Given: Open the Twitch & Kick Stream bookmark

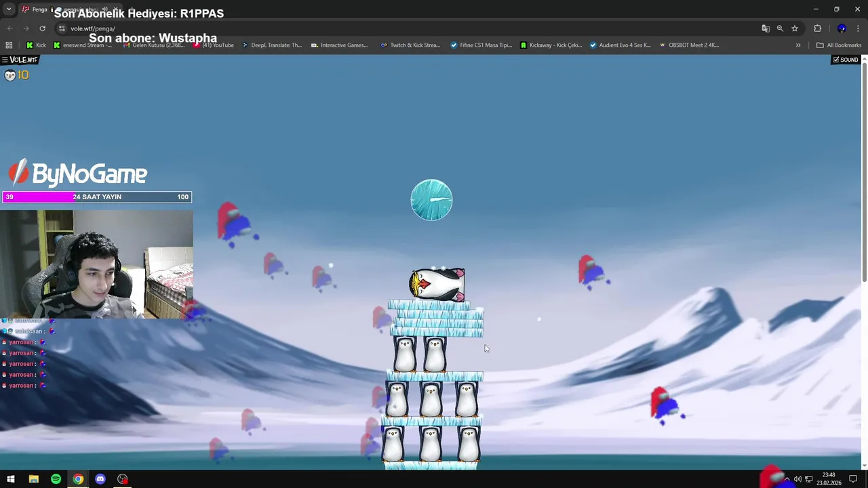Looking at the screenshot, I should coord(410,45).
